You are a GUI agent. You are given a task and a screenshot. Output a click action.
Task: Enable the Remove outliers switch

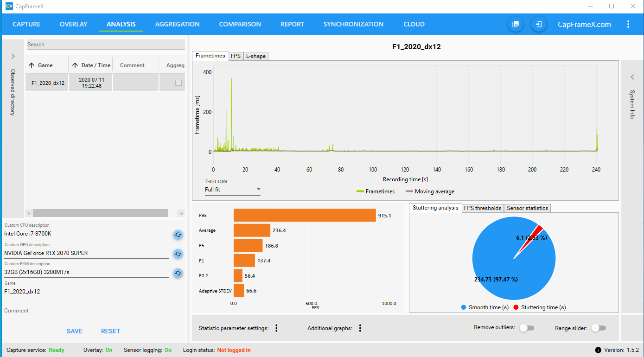pos(527,328)
